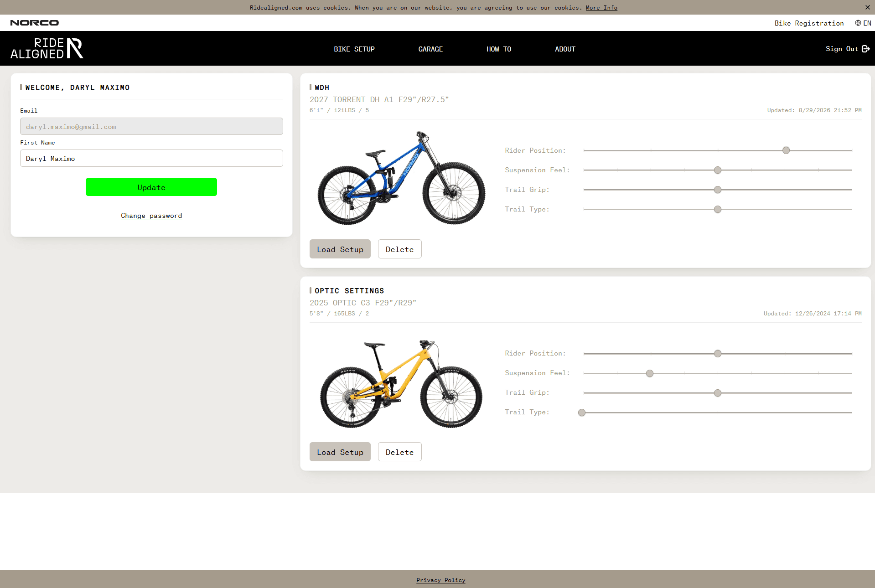Image resolution: width=875 pixels, height=588 pixels.
Task: Focus the First Name input field
Action: (x=151, y=158)
